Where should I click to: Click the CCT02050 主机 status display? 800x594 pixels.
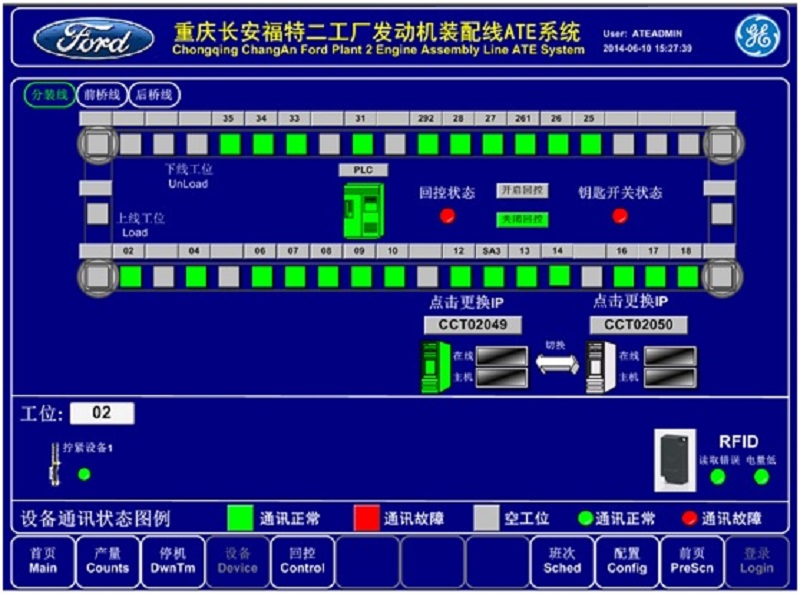(x=670, y=378)
